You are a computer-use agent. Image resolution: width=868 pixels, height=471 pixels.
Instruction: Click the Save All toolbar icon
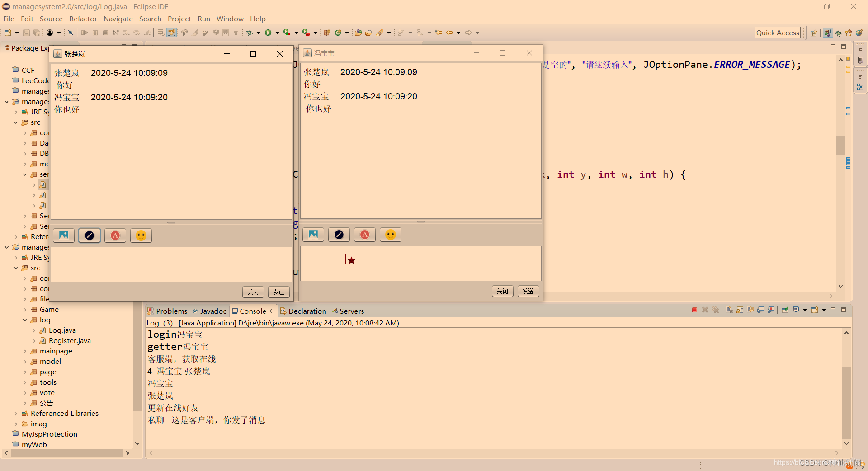(37, 33)
